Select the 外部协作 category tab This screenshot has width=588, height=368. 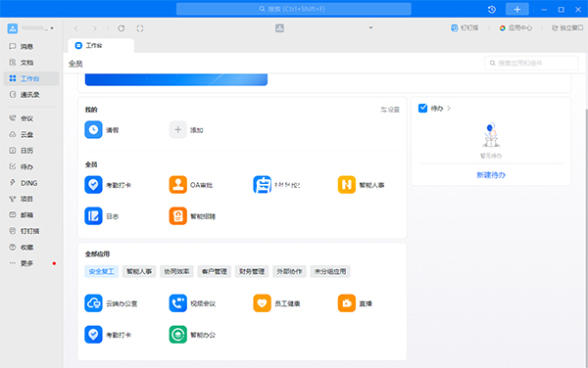289,271
